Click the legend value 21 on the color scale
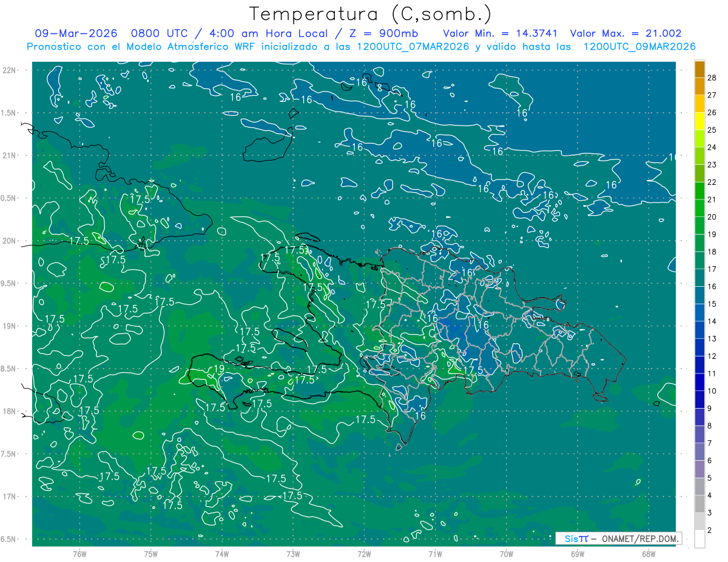This screenshot has height=562, width=728. [712, 199]
